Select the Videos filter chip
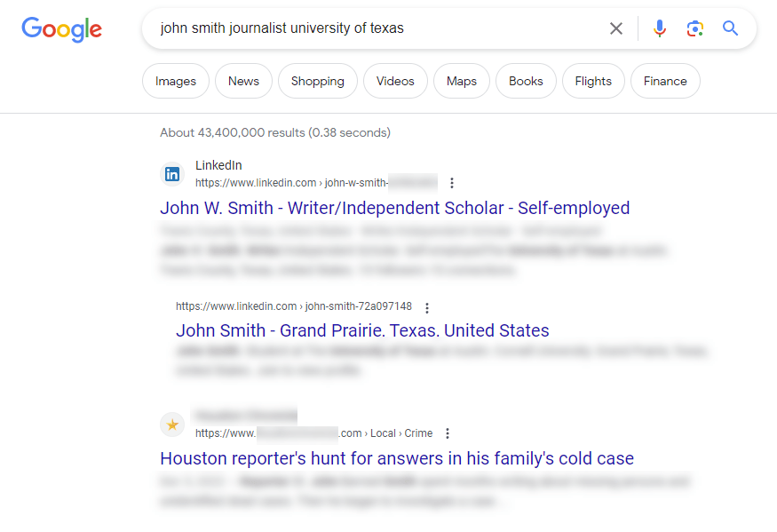This screenshot has width=777, height=532. [395, 81]
